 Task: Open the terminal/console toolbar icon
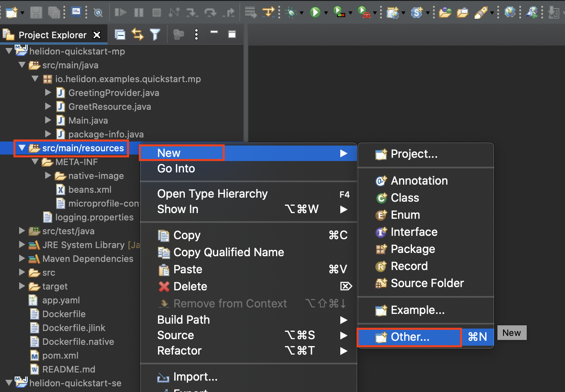click(76, 12)
